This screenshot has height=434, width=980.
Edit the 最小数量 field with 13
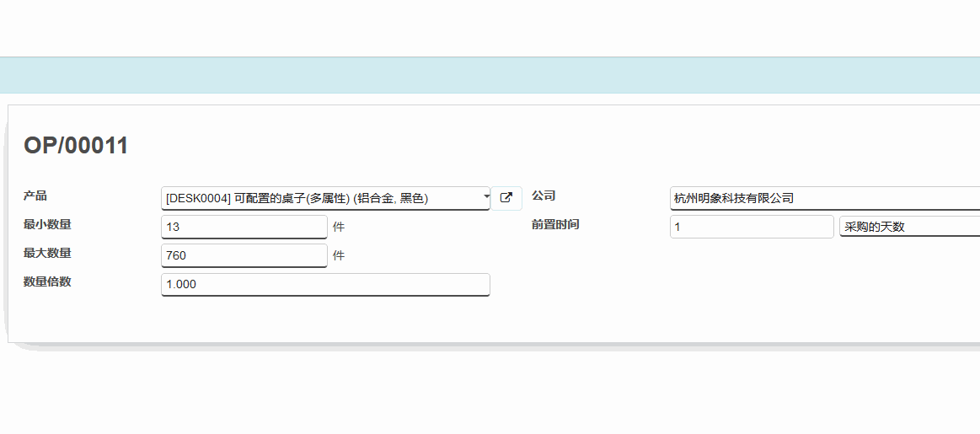click(x=244, y=227)
